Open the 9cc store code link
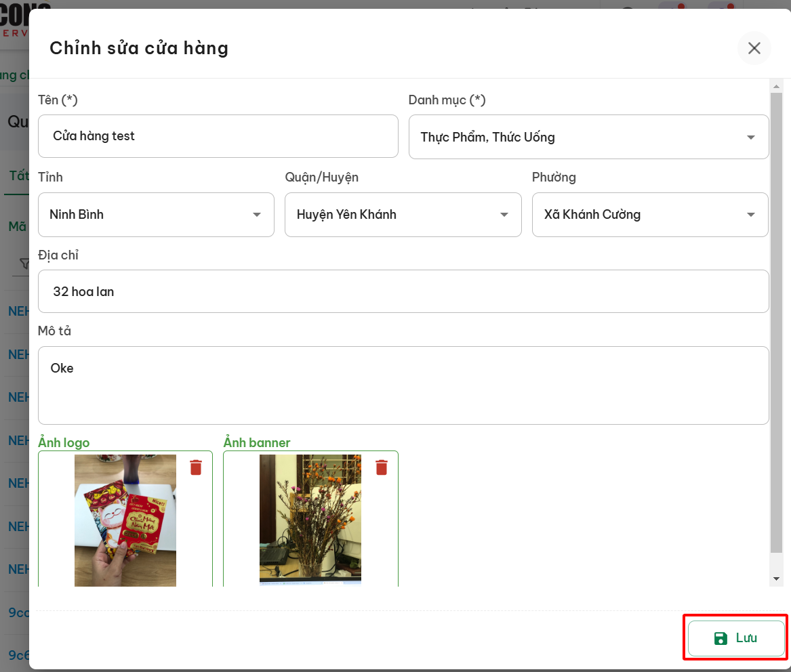 pos(18,613)
